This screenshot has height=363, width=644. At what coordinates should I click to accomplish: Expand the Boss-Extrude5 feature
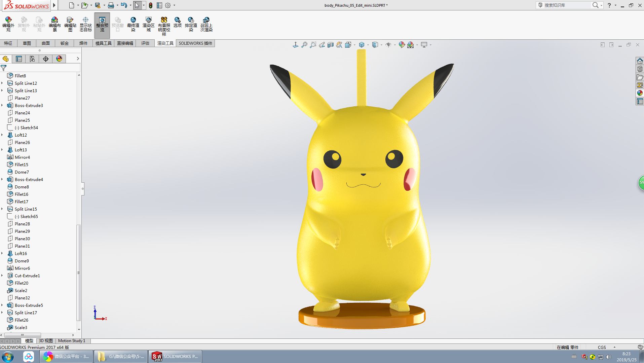pos(2,305)
